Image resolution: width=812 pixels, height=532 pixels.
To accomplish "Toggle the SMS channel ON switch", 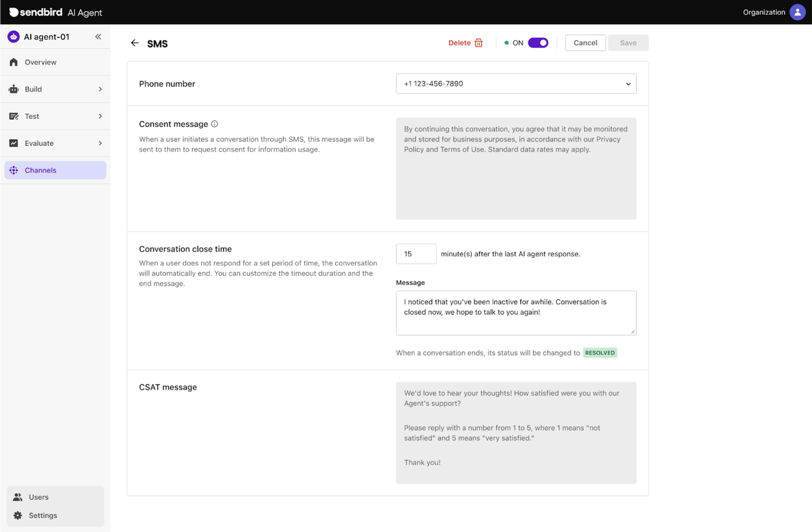I will pos(538,43).
